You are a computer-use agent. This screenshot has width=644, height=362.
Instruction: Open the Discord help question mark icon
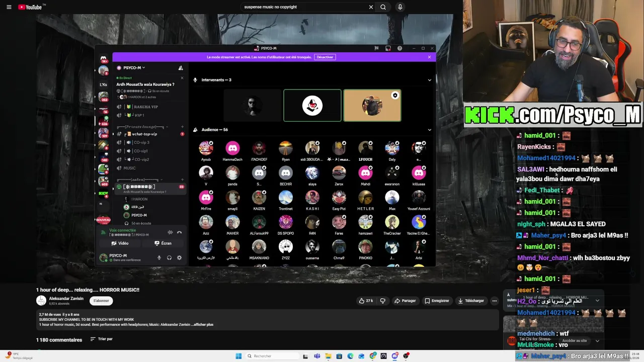click(x=399, y=48)
